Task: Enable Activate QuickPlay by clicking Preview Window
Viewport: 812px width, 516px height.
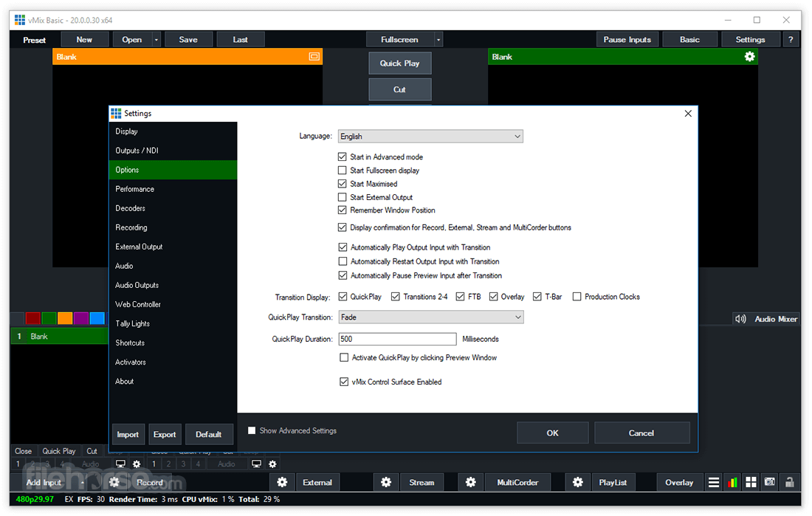Action: tap(344, 357)
